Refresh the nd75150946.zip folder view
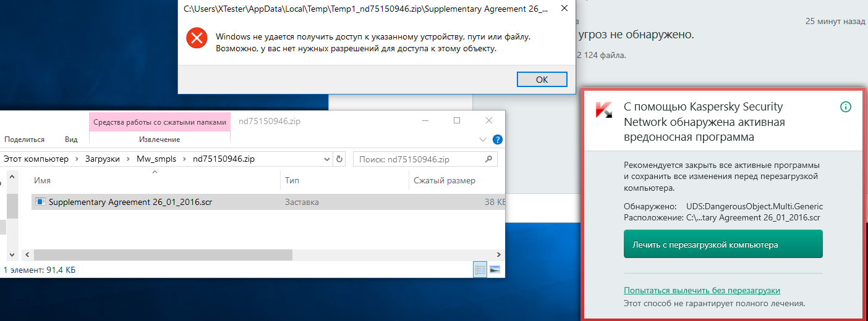The image size is (868, 321). (339, 159)
